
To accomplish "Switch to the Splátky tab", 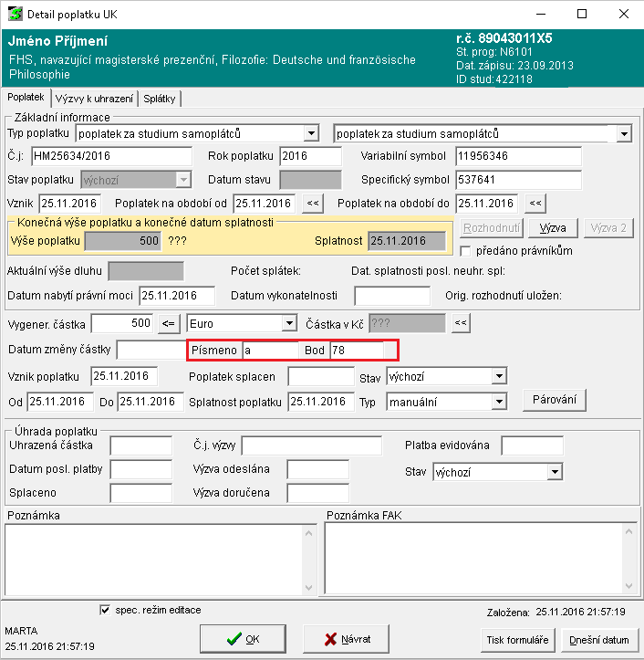I will (x=161, y=99).
